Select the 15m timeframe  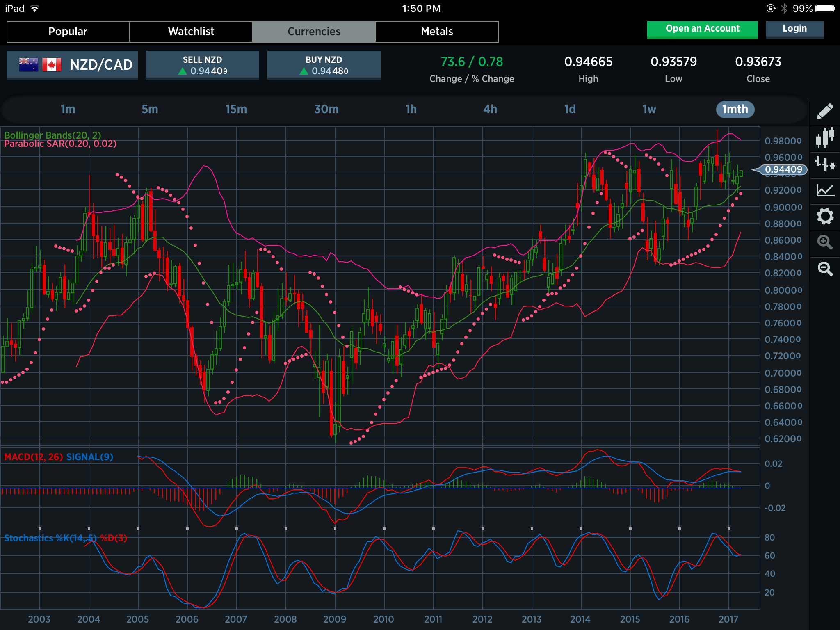coord(236,109)
